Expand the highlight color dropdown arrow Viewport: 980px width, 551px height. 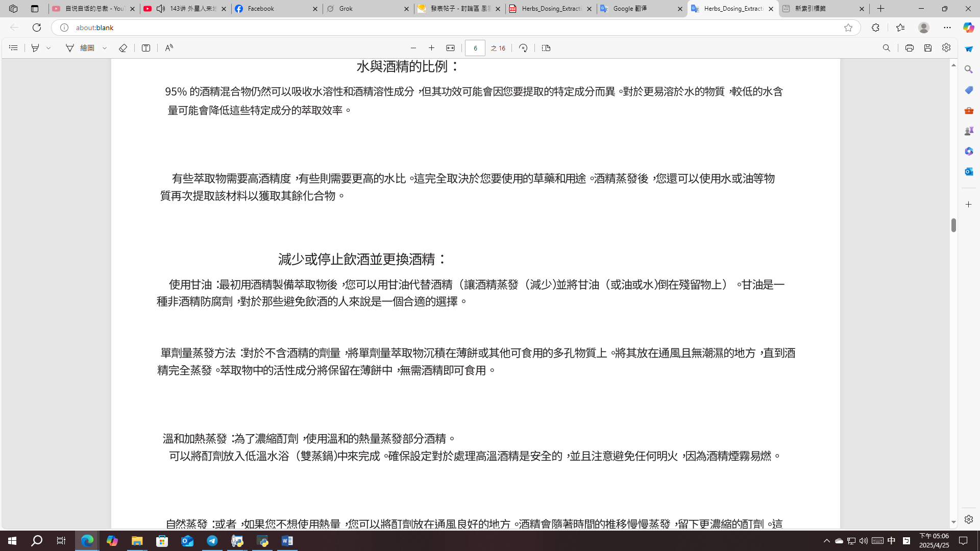point(49,48)
